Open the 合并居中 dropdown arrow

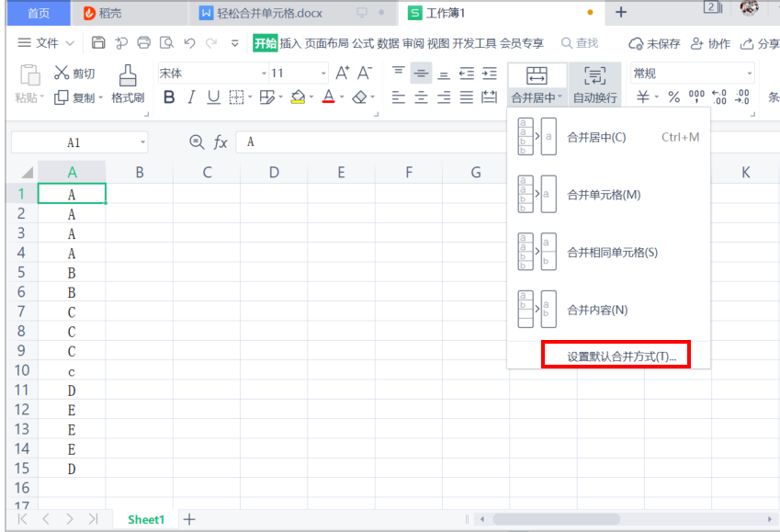click(560, 97)
